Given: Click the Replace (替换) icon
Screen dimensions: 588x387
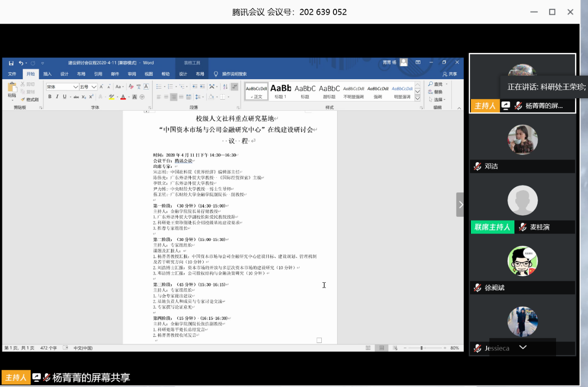Looking at the screenshot, I should [438, 92].
